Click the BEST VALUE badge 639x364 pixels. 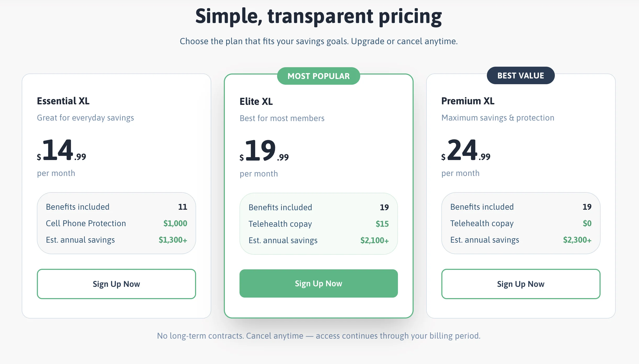click(520, 75)
